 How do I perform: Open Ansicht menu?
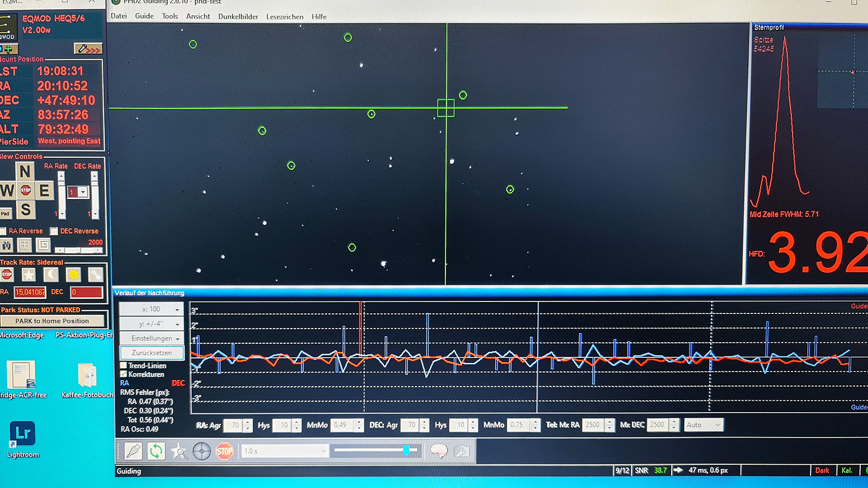[198, 16]
